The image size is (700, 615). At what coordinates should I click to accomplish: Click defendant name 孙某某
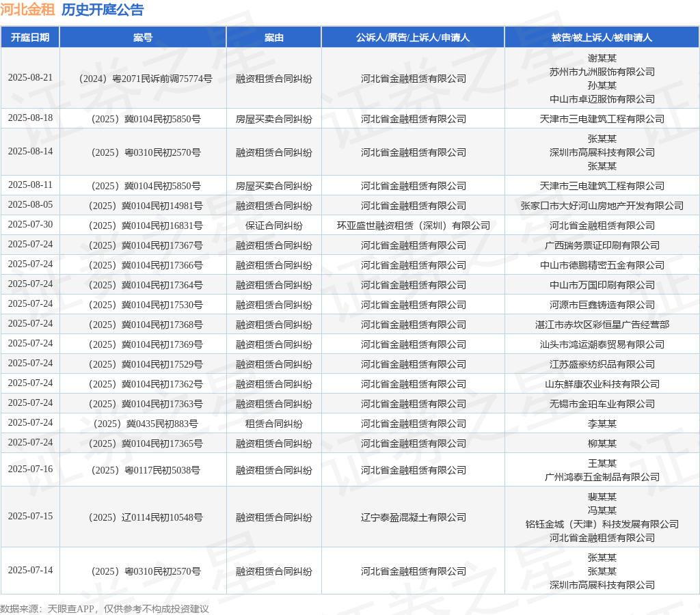[602, 85]
